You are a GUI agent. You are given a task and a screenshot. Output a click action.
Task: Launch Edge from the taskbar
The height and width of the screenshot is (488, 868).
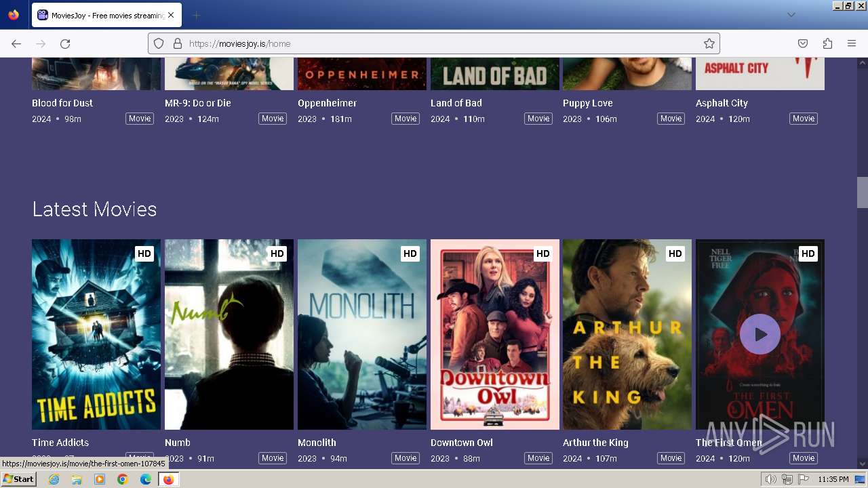pos(146,479)
